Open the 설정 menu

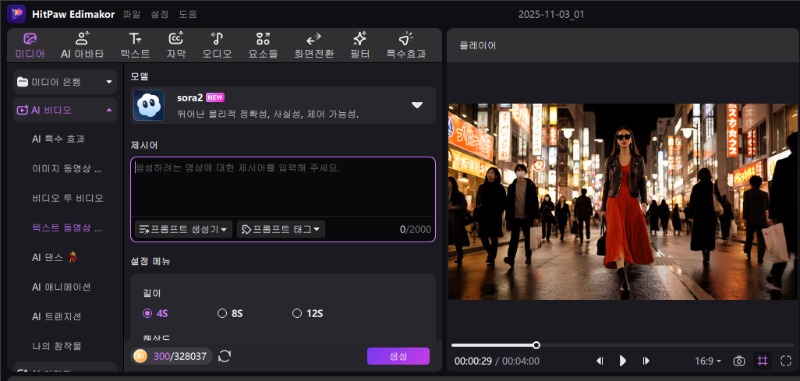pos(159,14)
